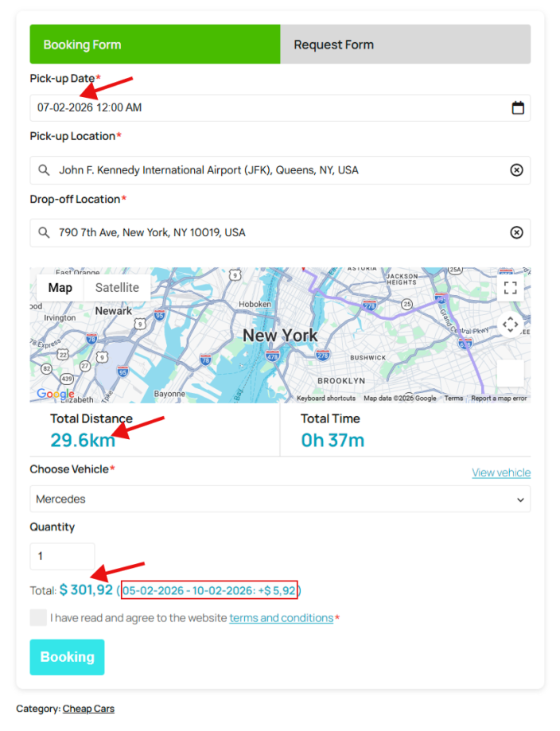Image resolution: width=560 pixels, height=731 pixels.
Task: Click the Google logo on map
Action: tap(55, 394)
